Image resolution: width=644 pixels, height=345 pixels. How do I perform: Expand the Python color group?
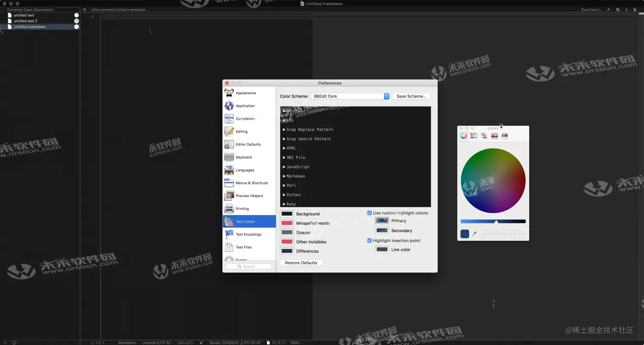pyautogui.click(x=284, y=195)
